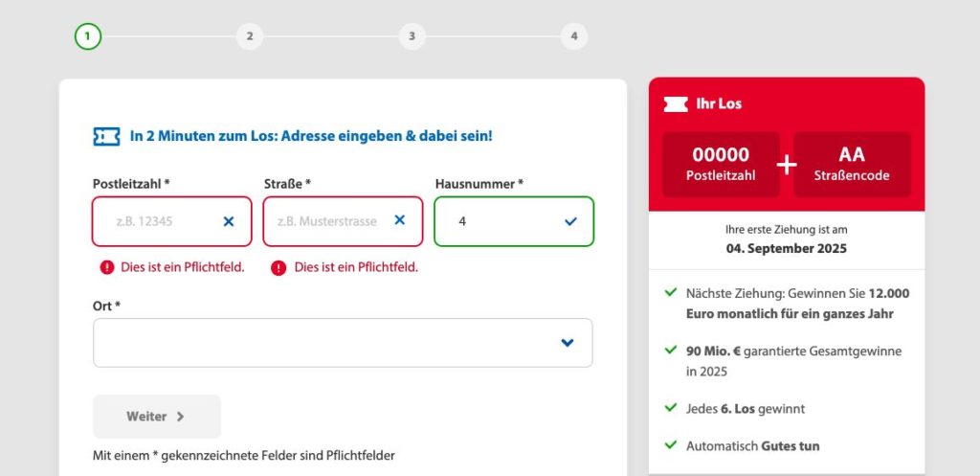Click the white ticket icon beside Ihr Los
The height and width of the screenshot is (476, 980).
[676, 103]
